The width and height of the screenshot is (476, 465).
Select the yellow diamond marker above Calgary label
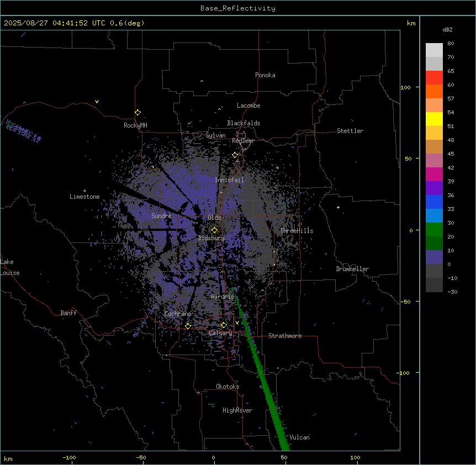(224, 325)
